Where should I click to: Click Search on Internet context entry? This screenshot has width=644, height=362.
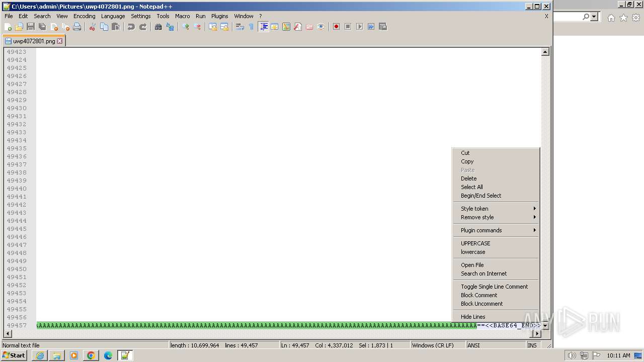496,274
